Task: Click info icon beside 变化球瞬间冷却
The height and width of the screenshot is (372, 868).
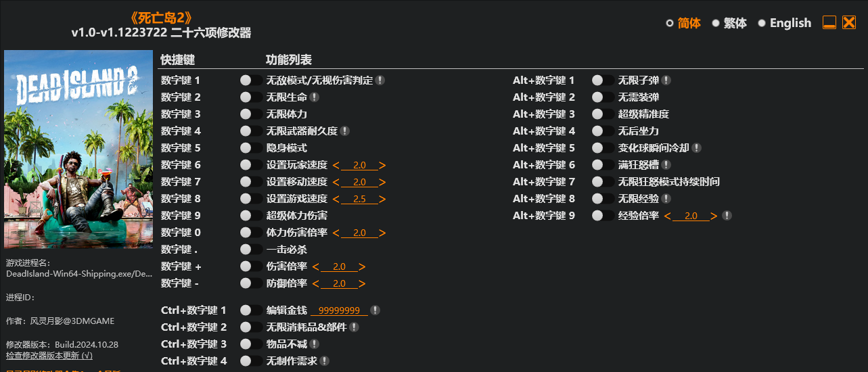Action: click(697, 148)
